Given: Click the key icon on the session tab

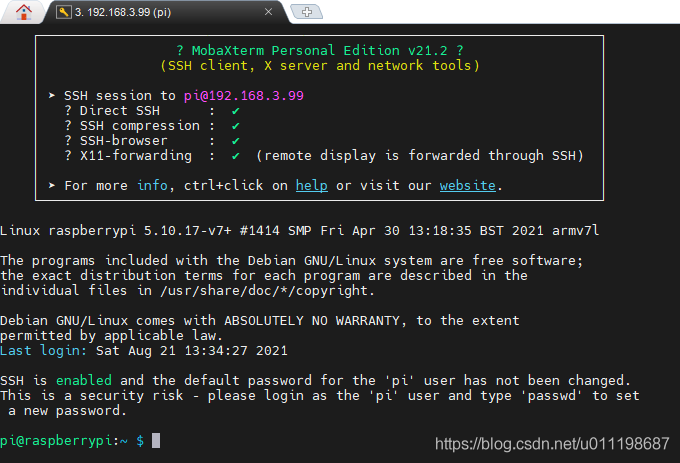Looking at the screenshot, I should [x=63, y=12].
